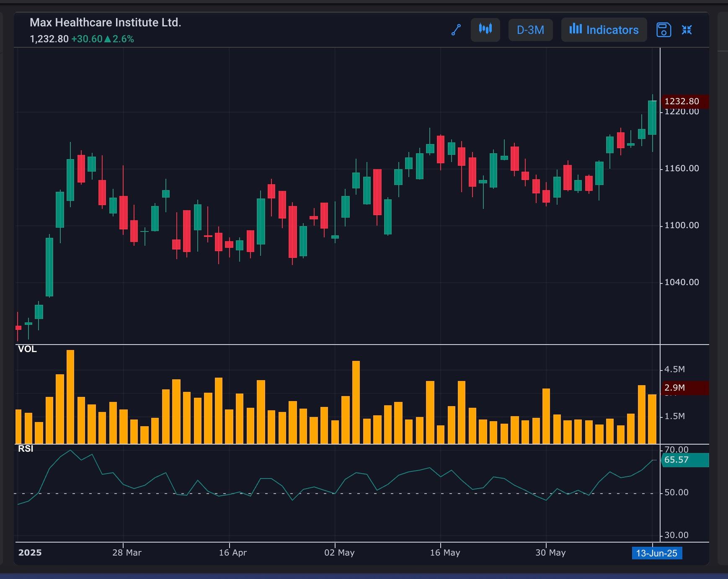Click the 02 May date label

tap(339, 553)
